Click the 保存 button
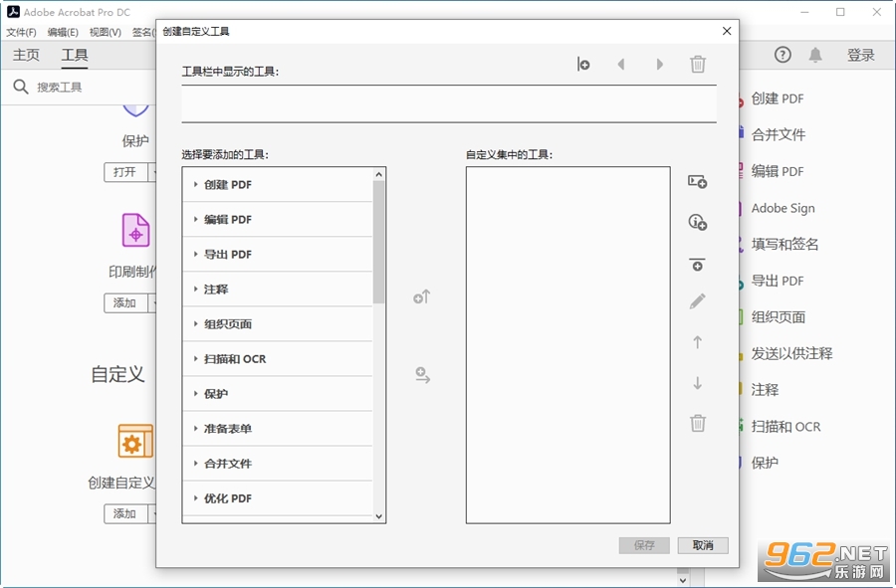896x588 pixels. (644, 545)
